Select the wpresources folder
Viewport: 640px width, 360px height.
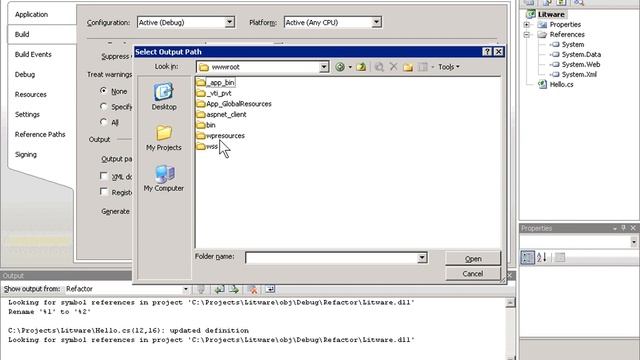[x=220, y=136]
